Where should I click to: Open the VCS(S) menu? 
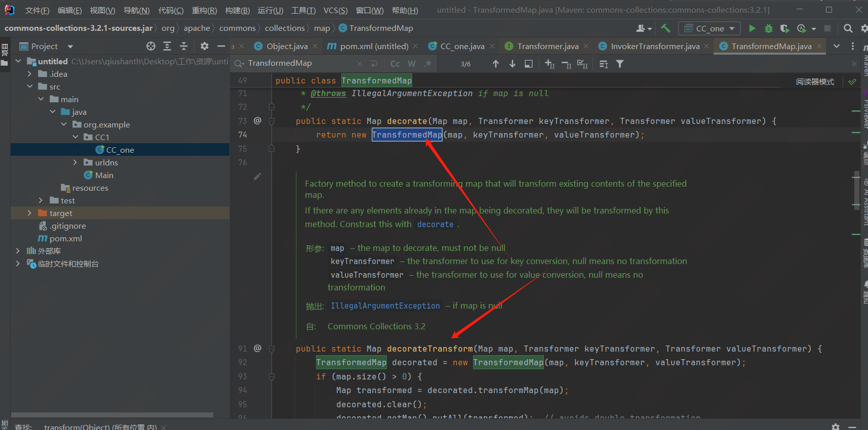[335, 10]
